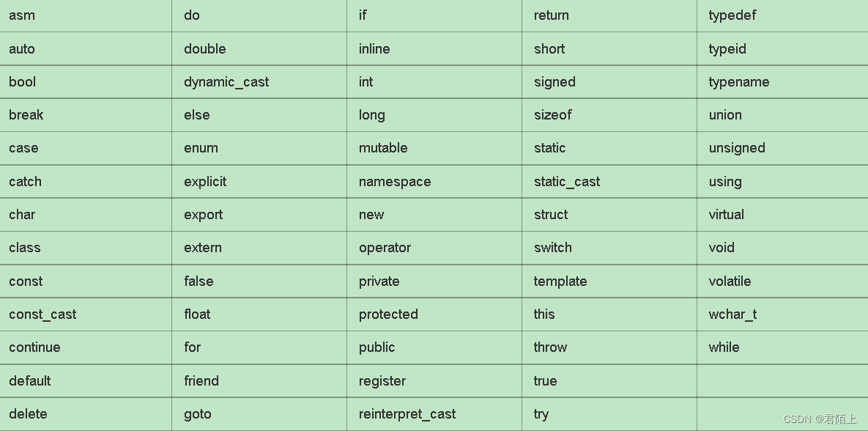The width and height of the screenshot is (868, 431).
Task: Click the 'reinterpret_cast' keyword
Action: tap(407, 414)
